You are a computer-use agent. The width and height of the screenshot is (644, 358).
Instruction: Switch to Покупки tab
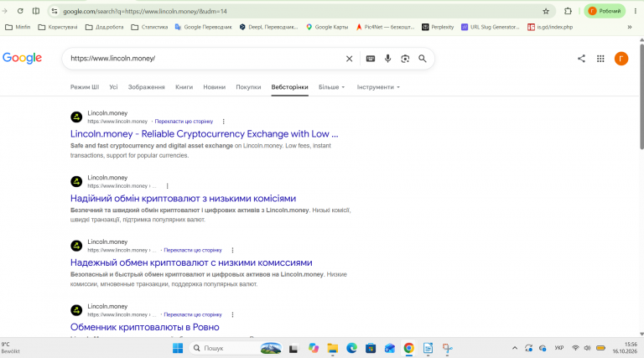(x=248, y=87)
